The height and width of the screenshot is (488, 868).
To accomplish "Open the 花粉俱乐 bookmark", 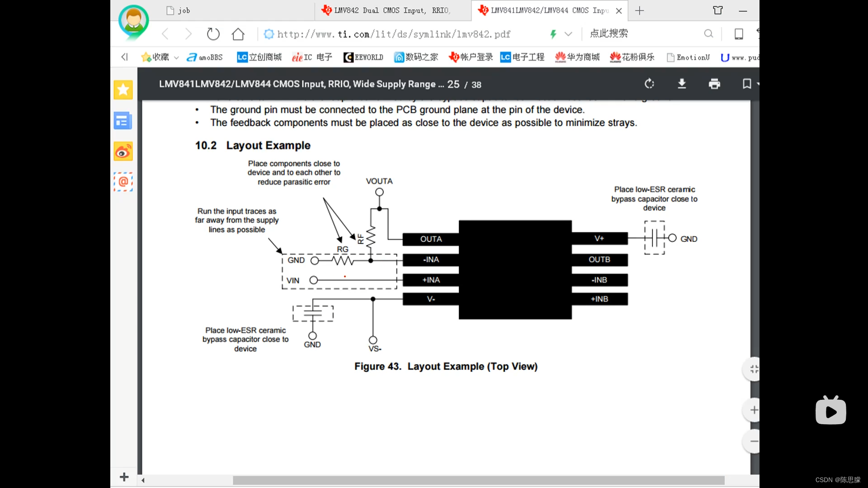I will pos(632,57).
